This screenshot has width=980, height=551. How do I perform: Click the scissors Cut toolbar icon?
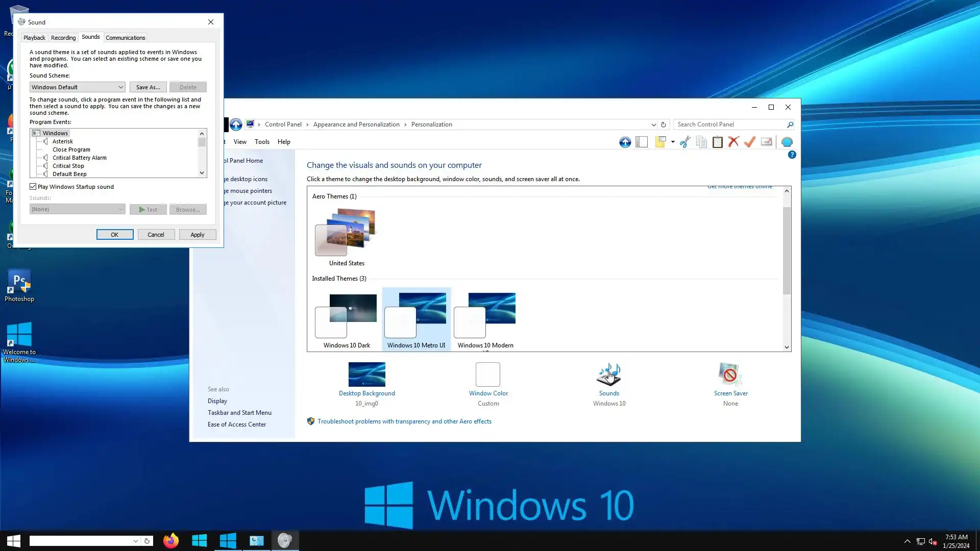point(685,142)
